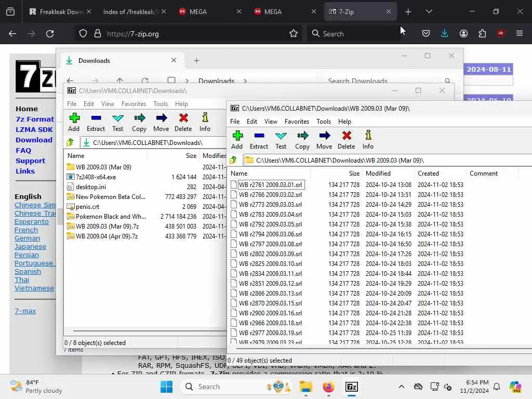This screenshot has width=532, height=399.
Task: Open Download link on 7-zip site
Action: click(34, 140)
